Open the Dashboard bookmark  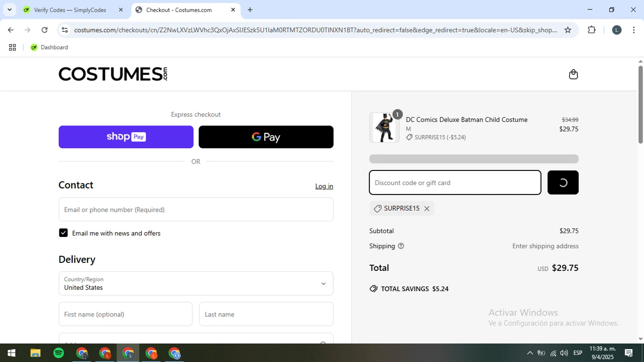point(49,48)
